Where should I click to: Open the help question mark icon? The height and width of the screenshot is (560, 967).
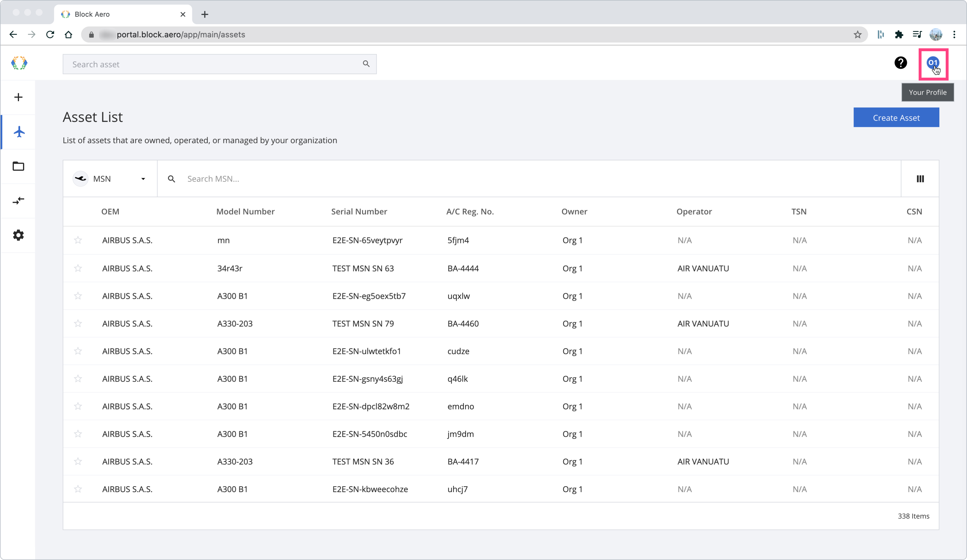pos(900,63)
